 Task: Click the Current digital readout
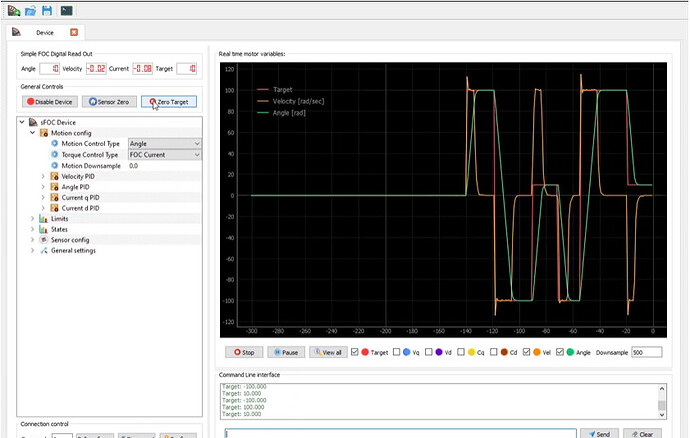pos(143,69)
